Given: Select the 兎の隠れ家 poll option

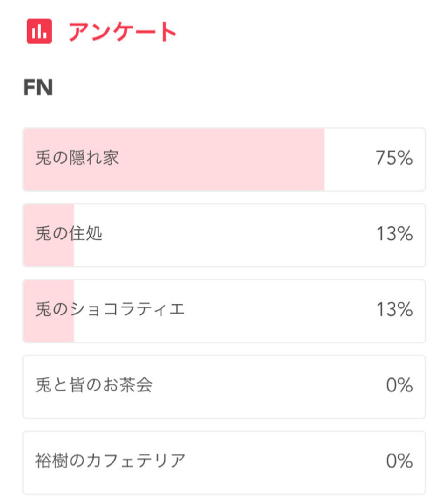Looking at the screenshot, I should [224, 160].
